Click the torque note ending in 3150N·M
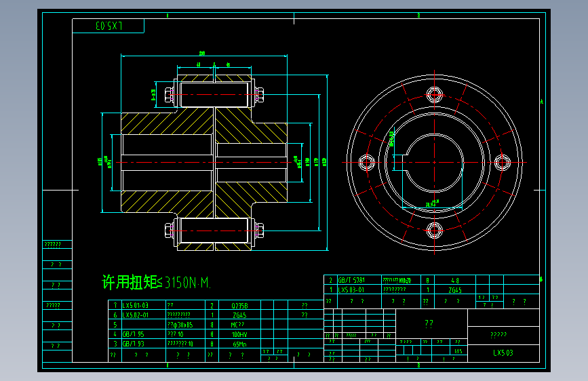588x381 pixels. click(x=156, y=282)
